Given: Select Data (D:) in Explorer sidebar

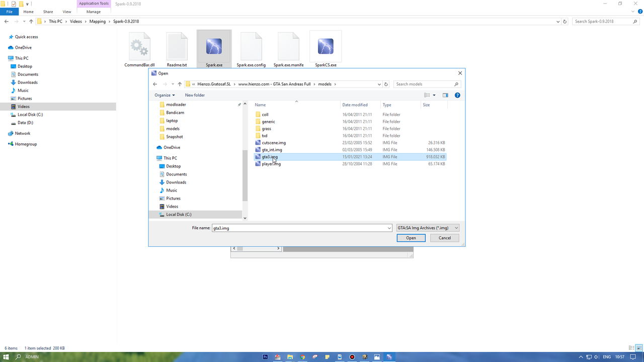Looking at the screenshot, I should coord(25,123).
